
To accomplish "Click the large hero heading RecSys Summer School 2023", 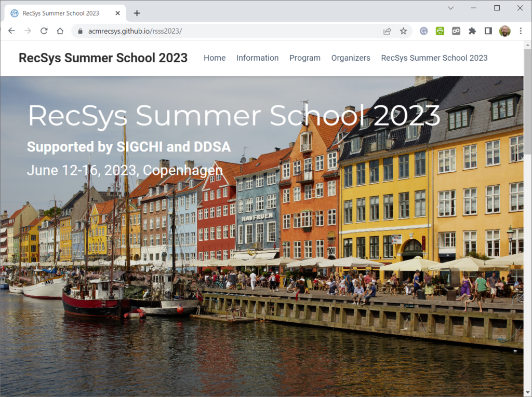I will pos(234,116).
